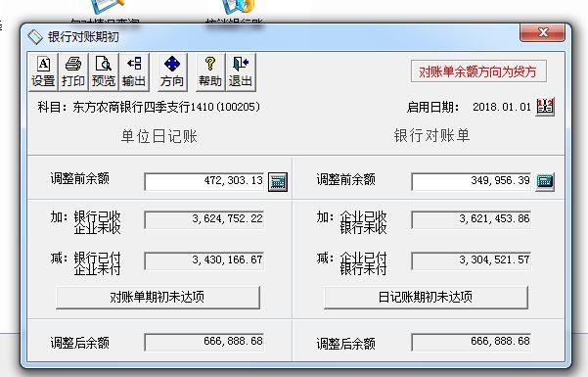Toggle balance direction with 方向 icon

point(172,71)
